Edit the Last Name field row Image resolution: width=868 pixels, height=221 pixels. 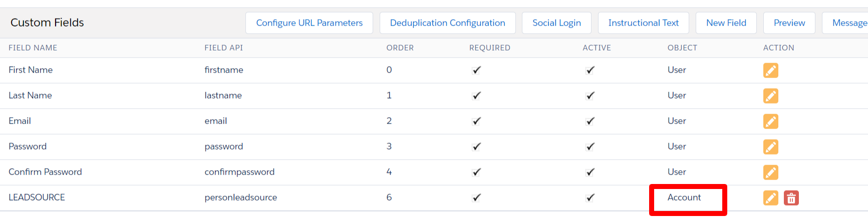point(770,96)
